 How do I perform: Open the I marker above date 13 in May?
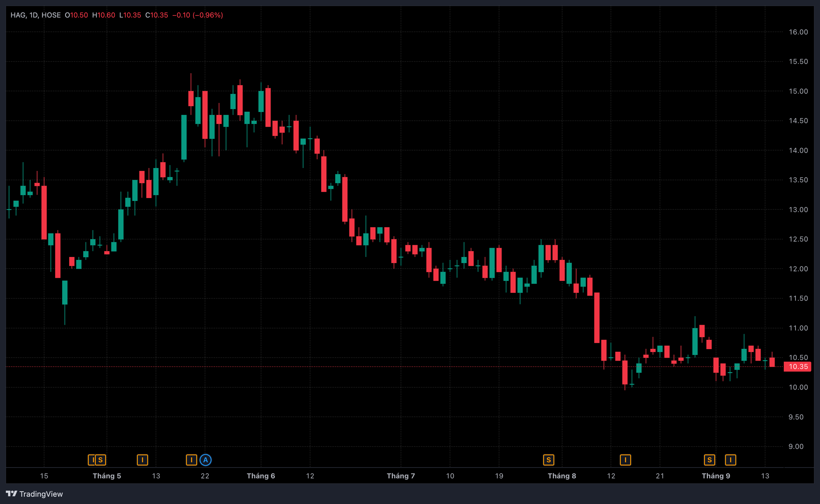(x=143, y=460)
